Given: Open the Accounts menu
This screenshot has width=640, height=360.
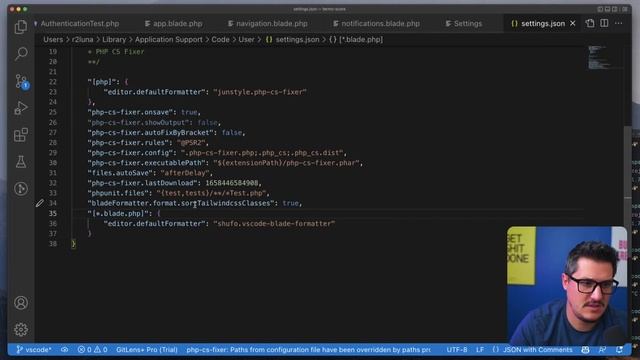Looking at the screenshot, I should [x=21, y=302].
